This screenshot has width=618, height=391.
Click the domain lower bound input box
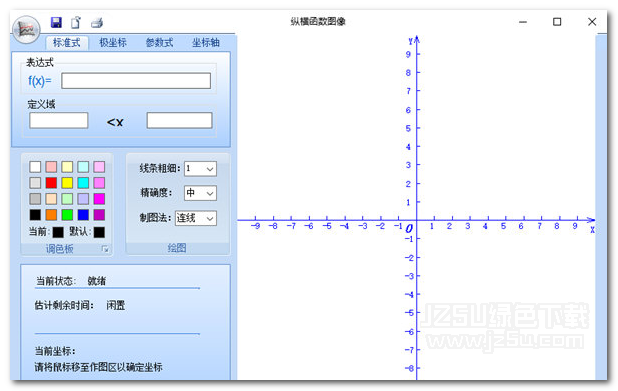pos(58,120)
